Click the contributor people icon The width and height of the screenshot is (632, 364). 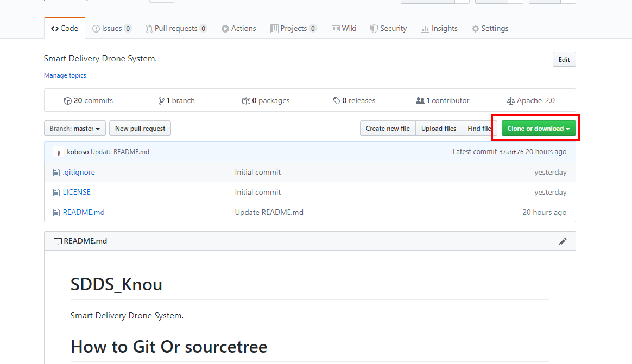420,101
